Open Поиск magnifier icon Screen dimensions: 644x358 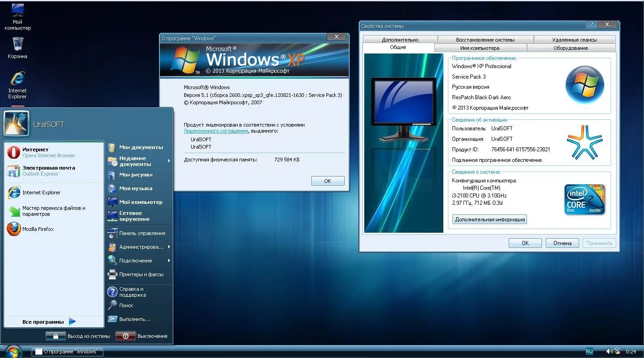pos(112,305)
